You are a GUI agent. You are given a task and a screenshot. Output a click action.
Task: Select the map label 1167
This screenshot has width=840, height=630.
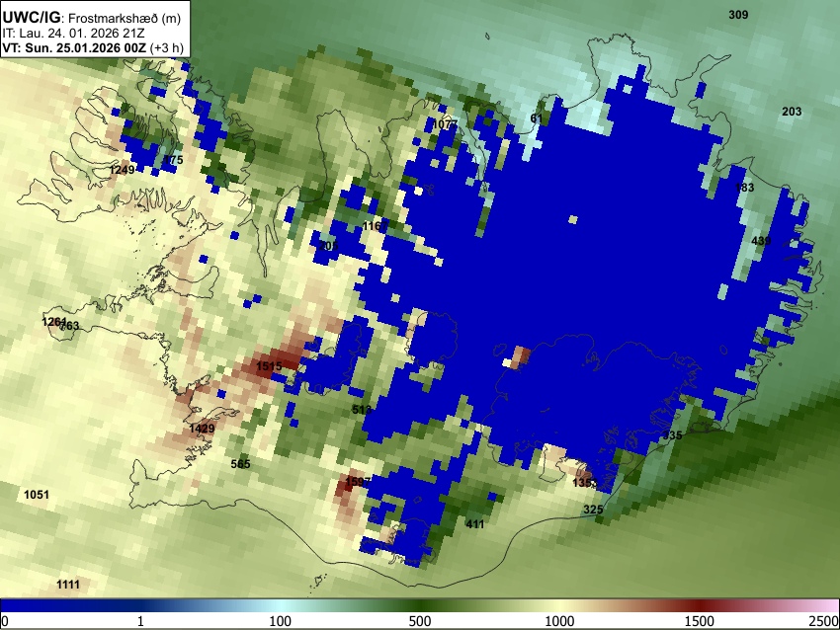click(x=375, y=226)
